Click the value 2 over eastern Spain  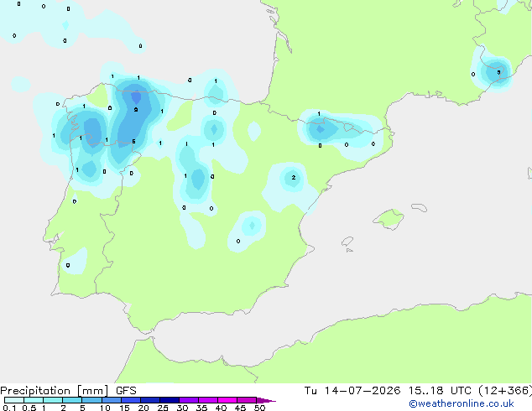[x=294, y=177]
